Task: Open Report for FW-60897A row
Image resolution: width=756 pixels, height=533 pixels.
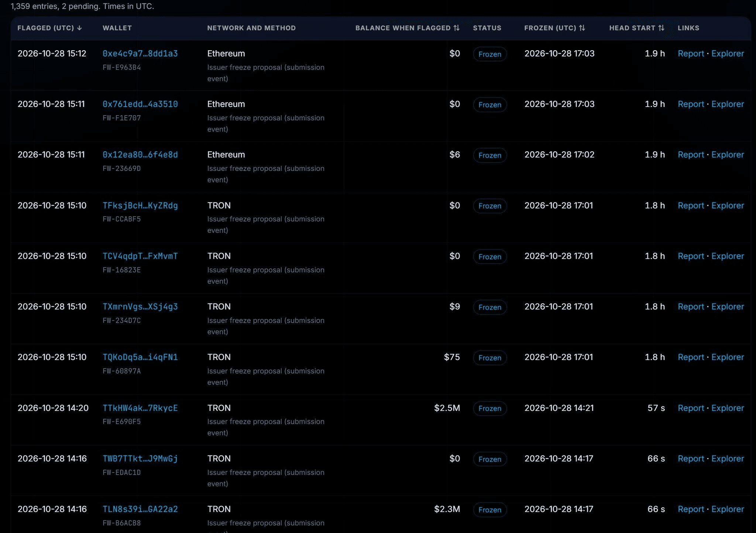Action: [x=691, y=357]
